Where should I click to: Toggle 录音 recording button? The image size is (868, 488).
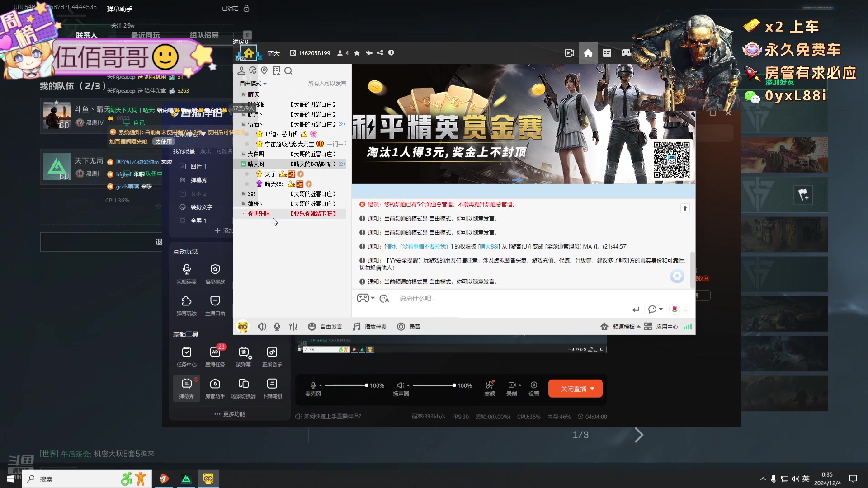tap(409, 327)
